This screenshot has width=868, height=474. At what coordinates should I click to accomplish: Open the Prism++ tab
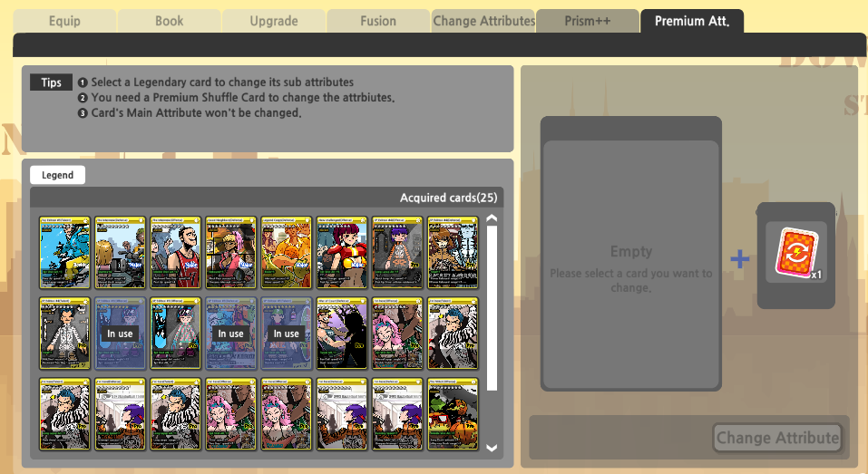tap(588, 21)
